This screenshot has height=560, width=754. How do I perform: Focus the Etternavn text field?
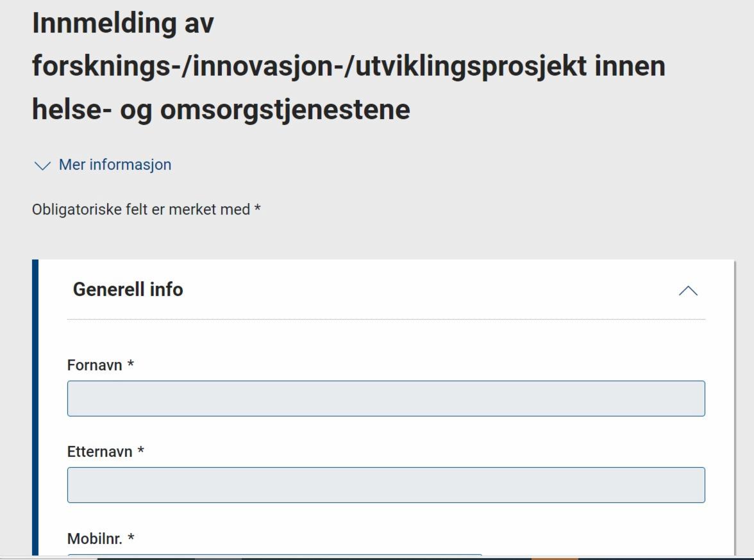tap(386, 485)
